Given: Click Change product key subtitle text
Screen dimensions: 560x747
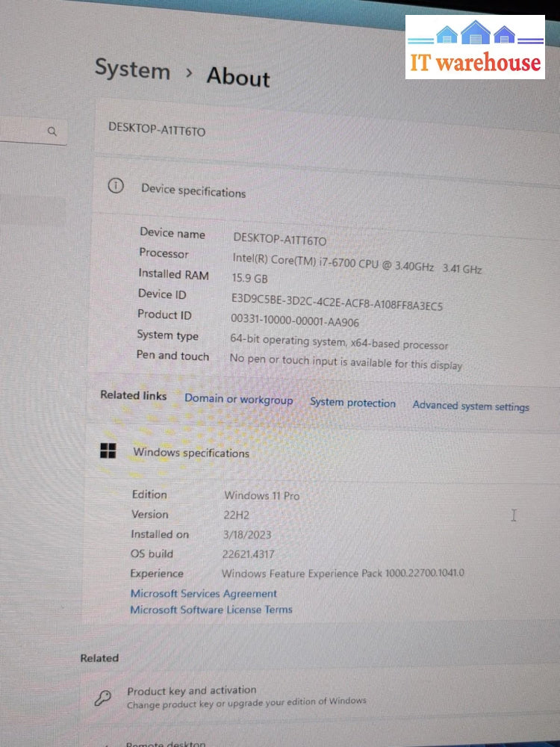Looking at the screenshot, I should [x=246, y=703].
